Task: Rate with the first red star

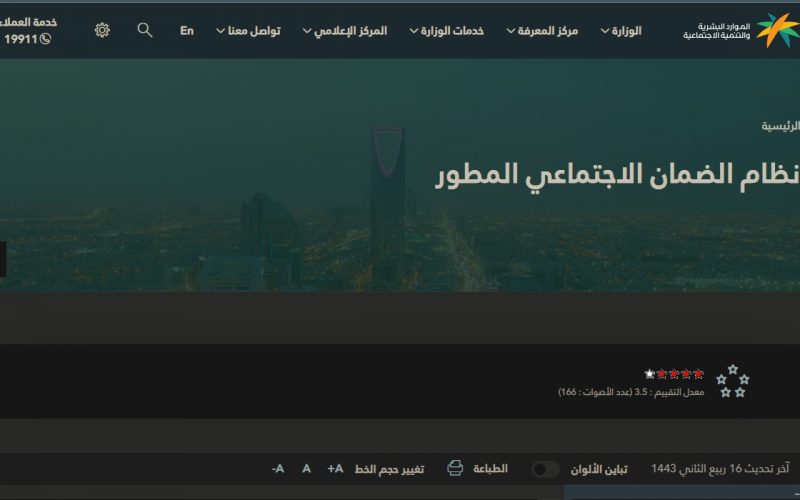Action: [x=698, y=374]
